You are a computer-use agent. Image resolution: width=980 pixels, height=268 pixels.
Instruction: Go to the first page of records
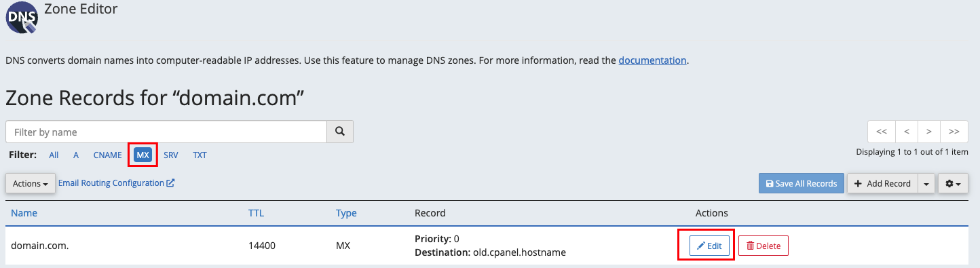(x=882, y=132)
